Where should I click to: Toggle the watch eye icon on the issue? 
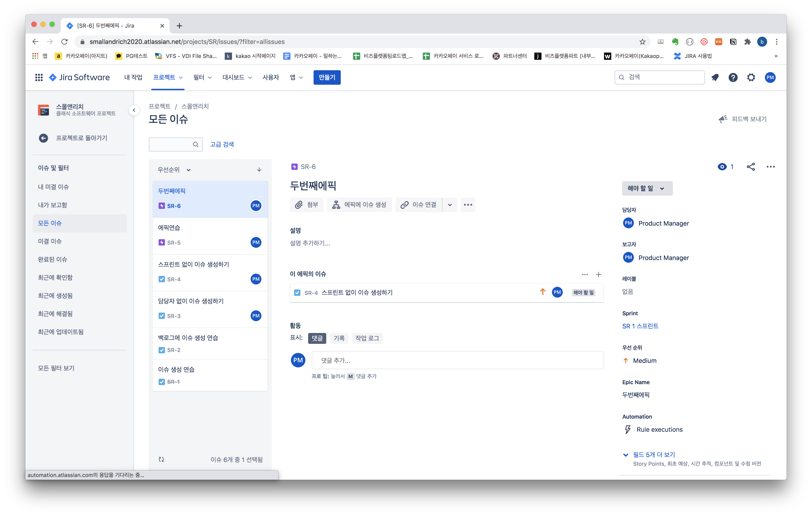(722, 167)
